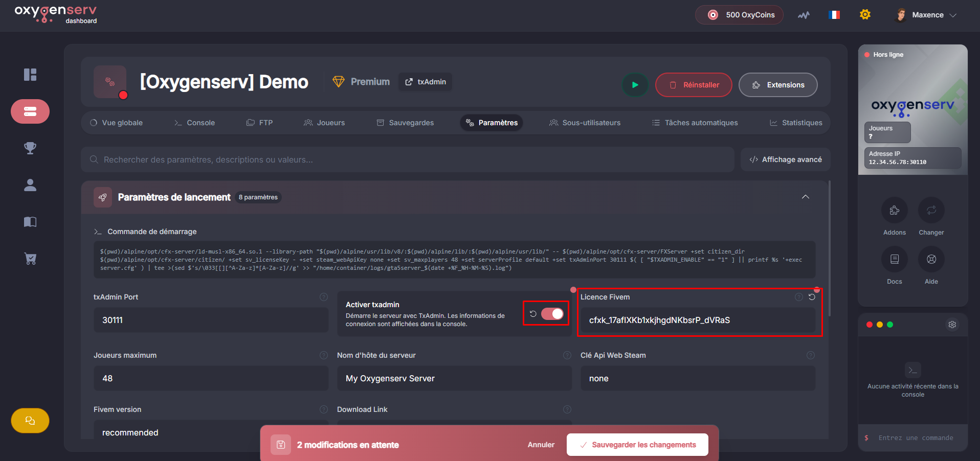Viewport: 980px width, 461px height.
Task: Reset the Licence Fivem field value
Action: (812, 297)
